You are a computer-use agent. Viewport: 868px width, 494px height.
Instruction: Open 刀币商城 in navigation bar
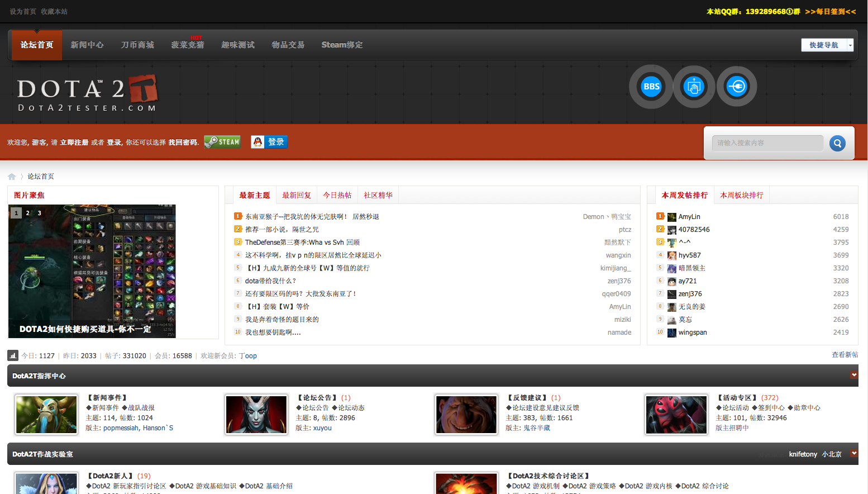tap(137, 45)
